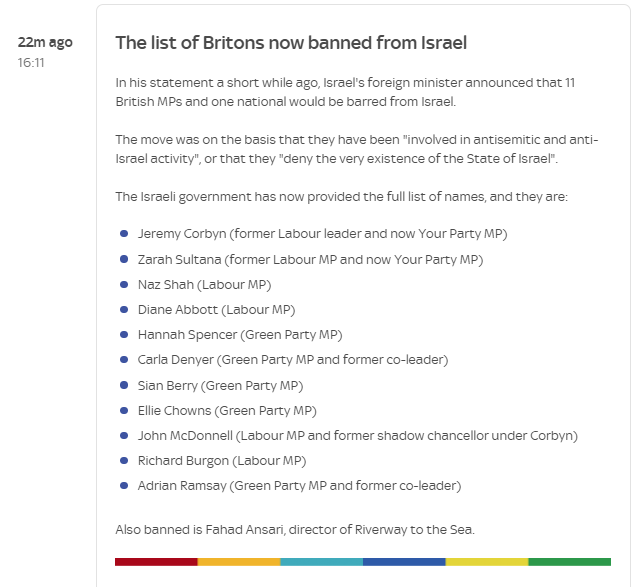Click the orange segment of the colour bar

tap(239, 562)
